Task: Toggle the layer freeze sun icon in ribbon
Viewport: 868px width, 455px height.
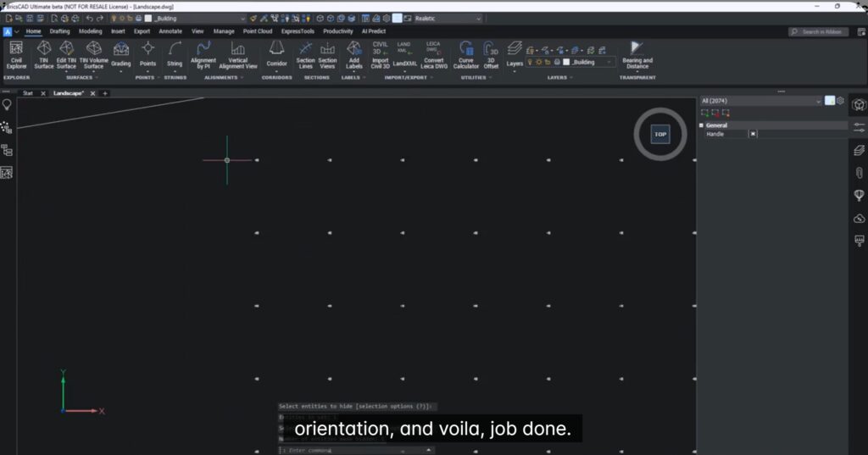Action: tap(539, 62)
